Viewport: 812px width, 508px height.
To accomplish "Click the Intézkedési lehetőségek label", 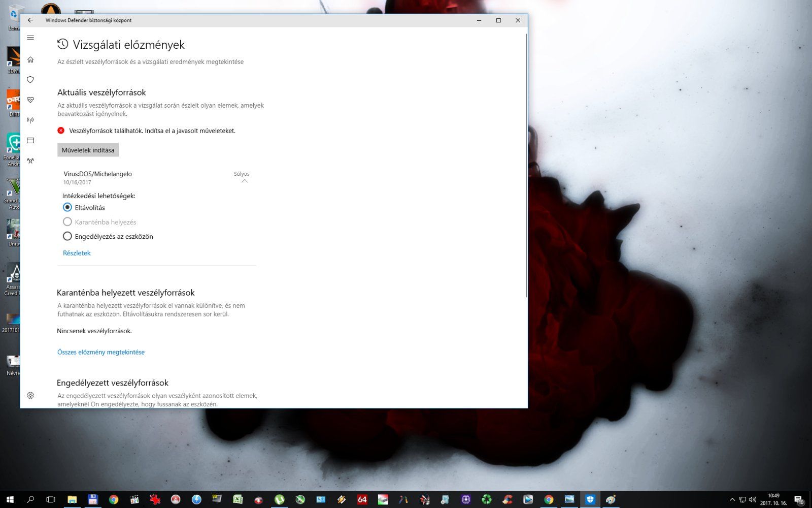I will pos(99,196).
